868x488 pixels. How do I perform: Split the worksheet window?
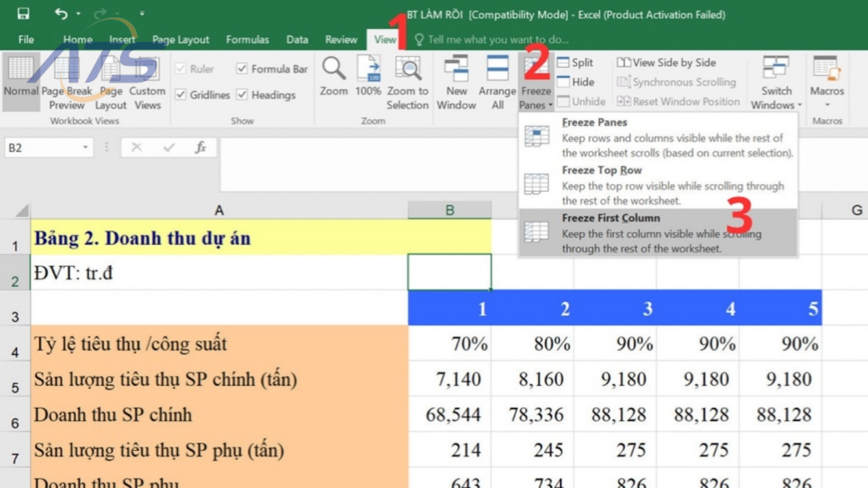pos(576,62)
